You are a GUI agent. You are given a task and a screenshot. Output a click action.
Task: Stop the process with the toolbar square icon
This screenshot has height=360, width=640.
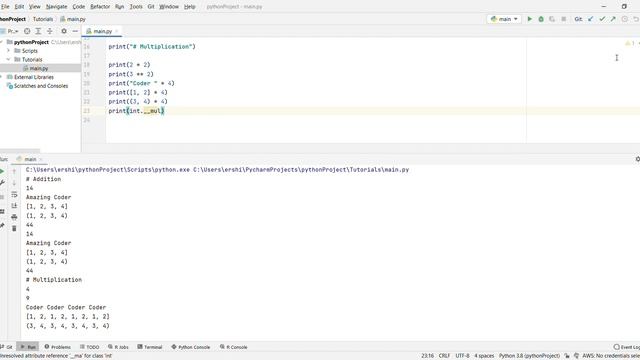coord(564,19)
